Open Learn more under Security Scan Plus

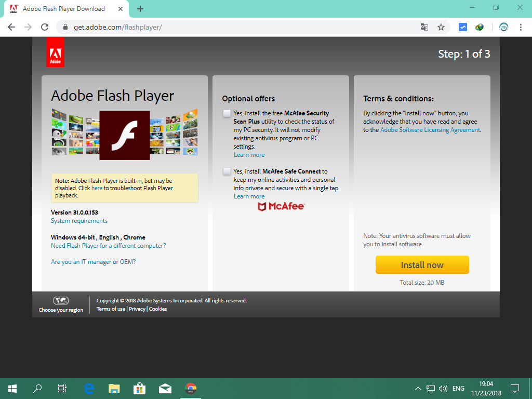(x=249, y=155)
